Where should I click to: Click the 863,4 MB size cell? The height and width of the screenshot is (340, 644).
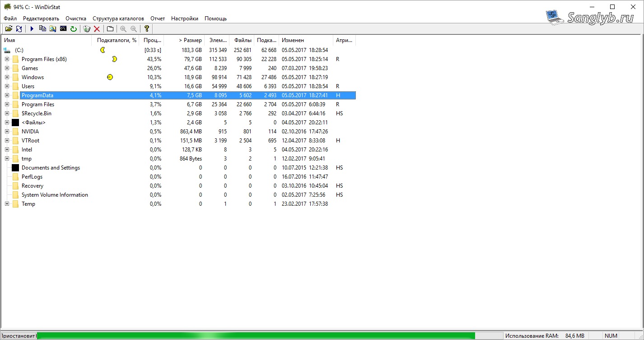click(191, 132)
